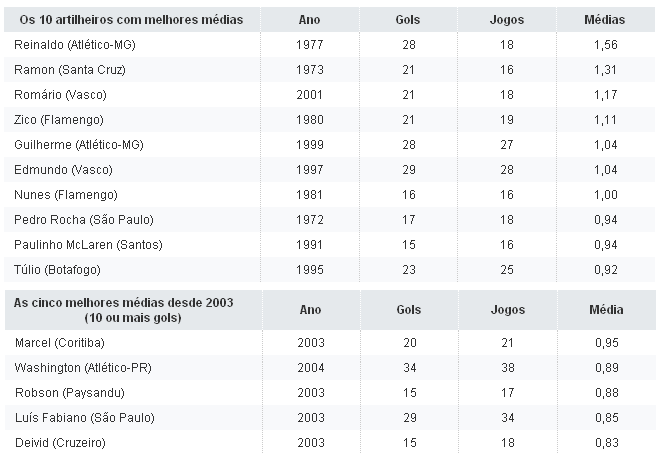Click Marcel (Coritiba) in the lower table
Image resolution: width=659 pixels, height=463 pixels.
(x=61, y=343)
